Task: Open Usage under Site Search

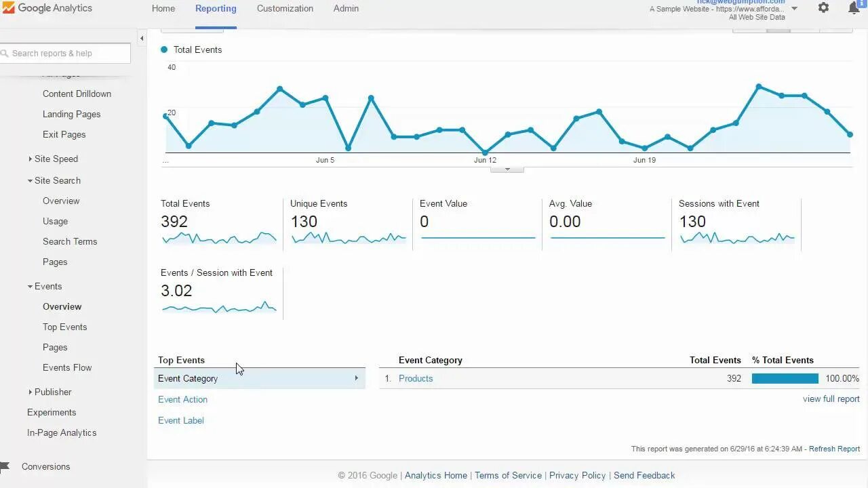Action: coord(55,221)
